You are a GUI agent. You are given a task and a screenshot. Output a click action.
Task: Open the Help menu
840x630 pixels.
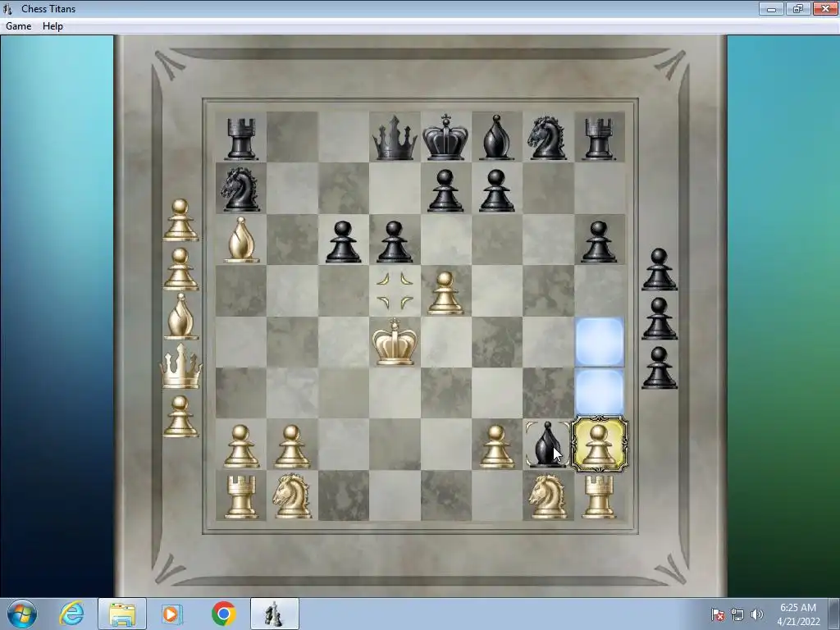tap(52, 25)
